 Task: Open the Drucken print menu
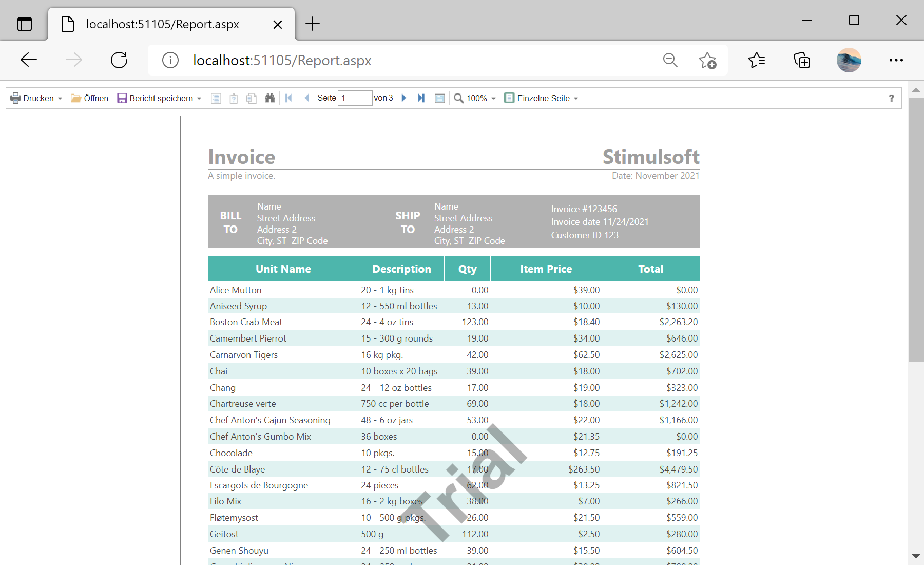point(36,98)
